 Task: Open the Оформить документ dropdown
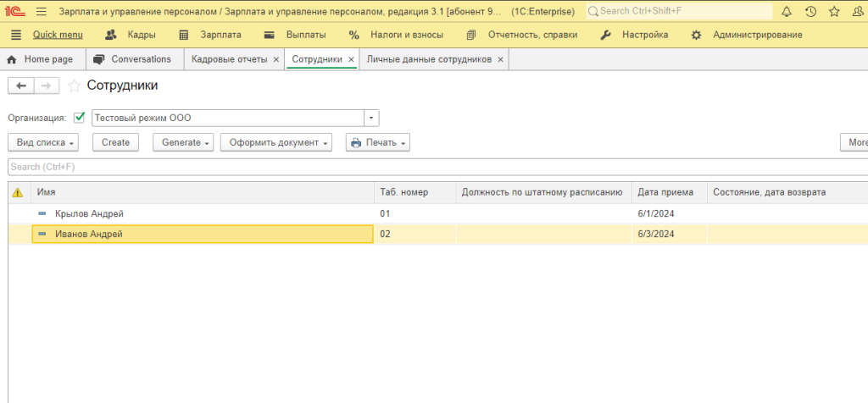tap(275, 142)
